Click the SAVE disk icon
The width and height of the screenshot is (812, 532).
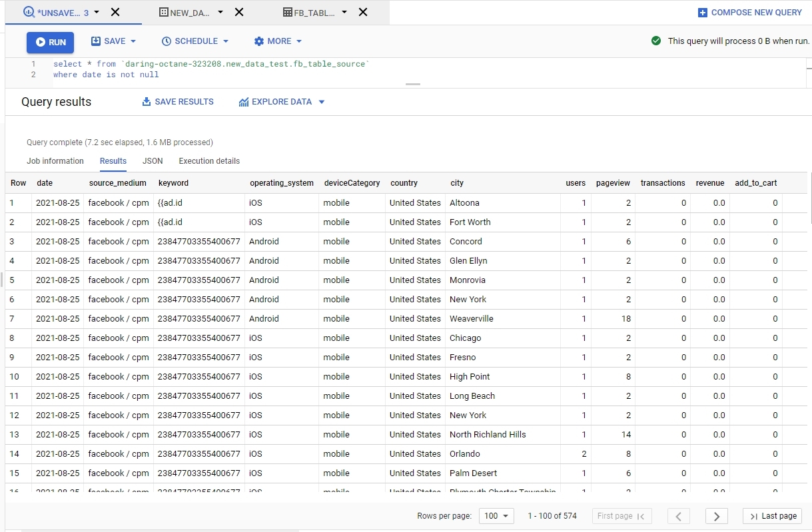tap(96, 41)
